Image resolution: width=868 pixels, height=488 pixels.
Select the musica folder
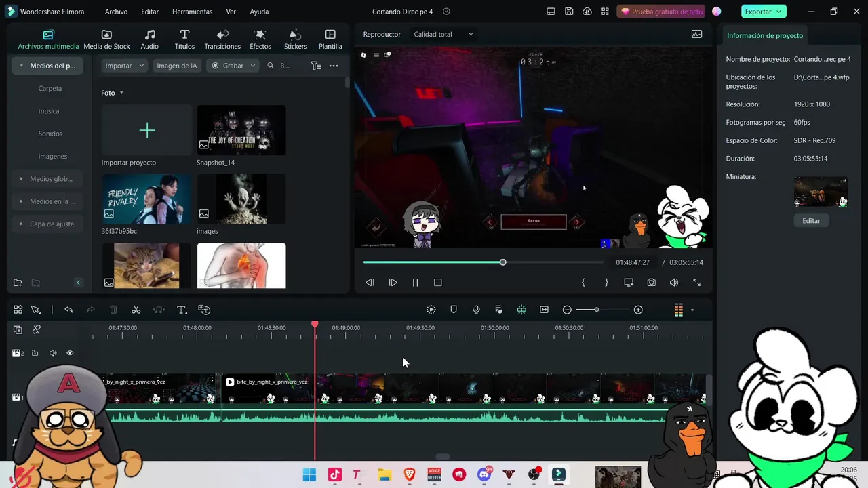tap(49, 110)
